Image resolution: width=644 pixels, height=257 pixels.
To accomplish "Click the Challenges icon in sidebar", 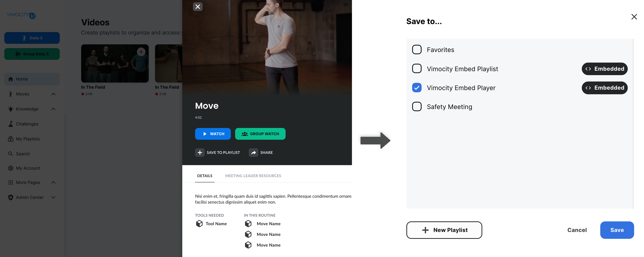I will 11,124.
